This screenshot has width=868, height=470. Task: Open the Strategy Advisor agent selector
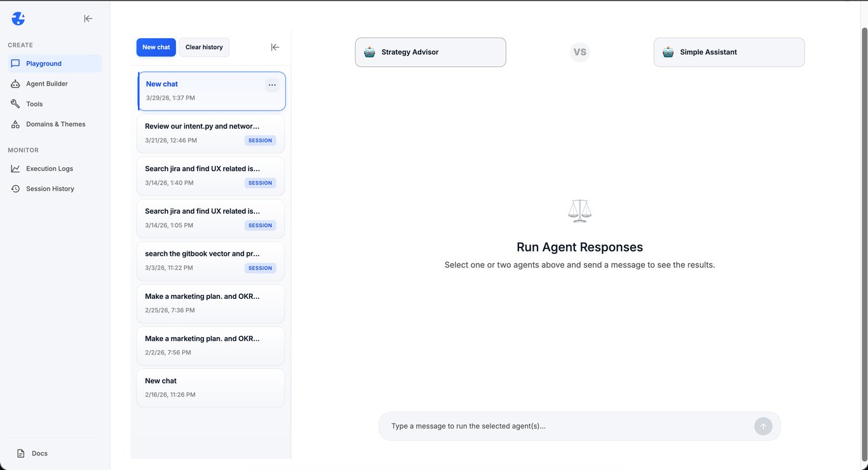(430, 52)
